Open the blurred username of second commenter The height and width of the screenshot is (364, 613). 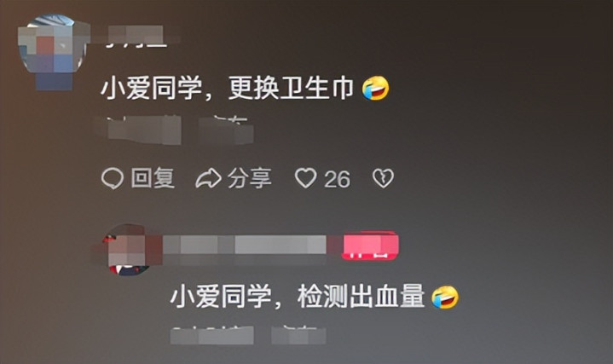[245, 246]
